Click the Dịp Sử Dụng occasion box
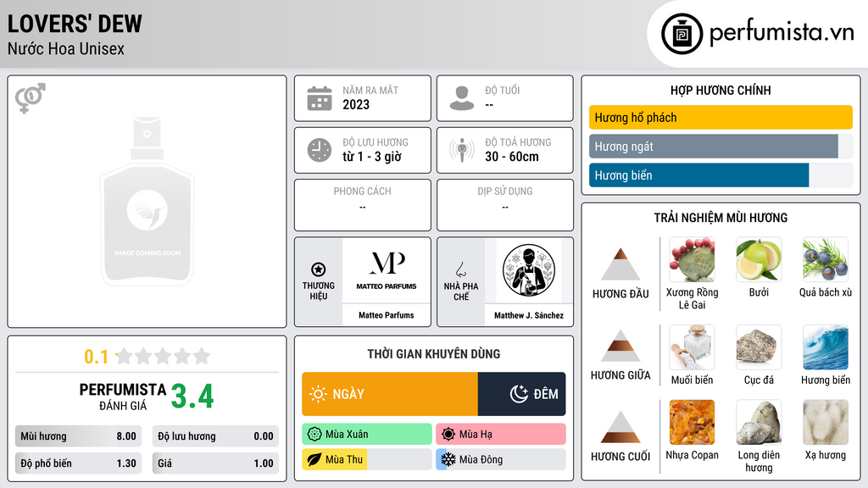This screenshot has height=488, width=868. [x=505, y=205]
